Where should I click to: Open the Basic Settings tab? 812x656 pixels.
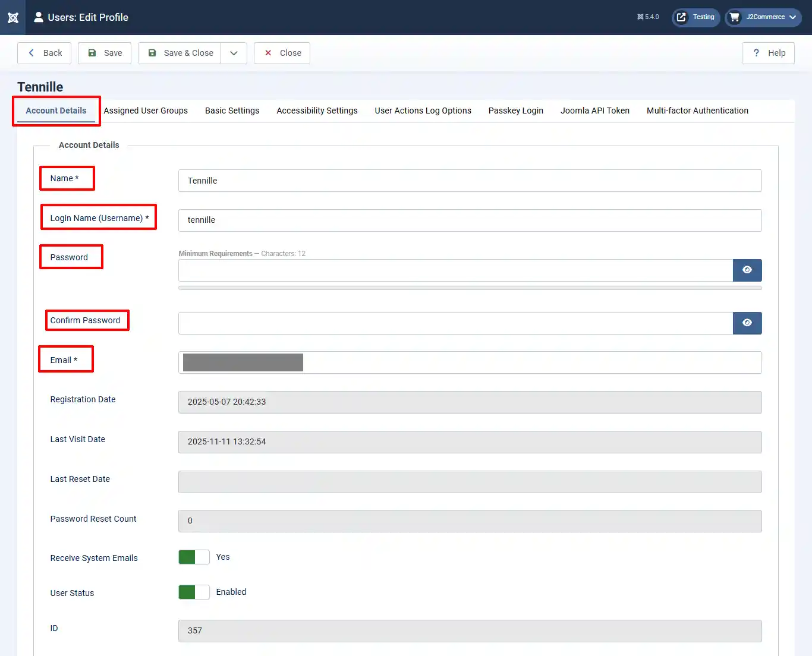[x=232, y=111]
